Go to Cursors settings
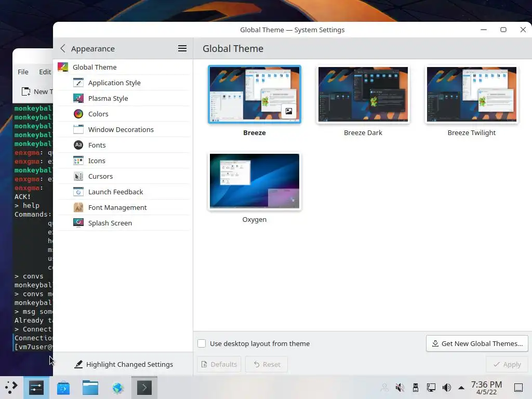The image size is (532, 399). coord(123,177)
